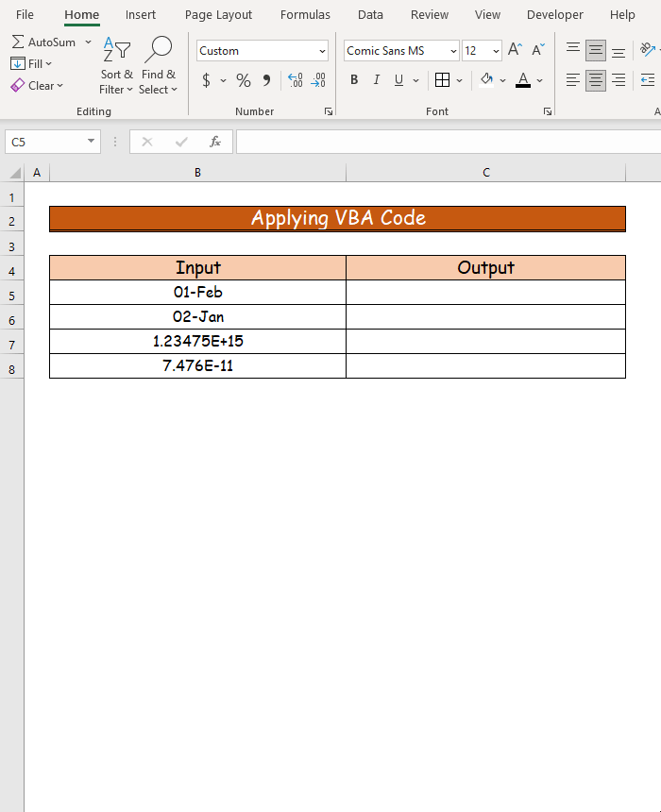Click Decrease Decimal icon
Image resolution: width=661 pixels, height=812 pixels.
pyautogui.click(x=318, y=80)
